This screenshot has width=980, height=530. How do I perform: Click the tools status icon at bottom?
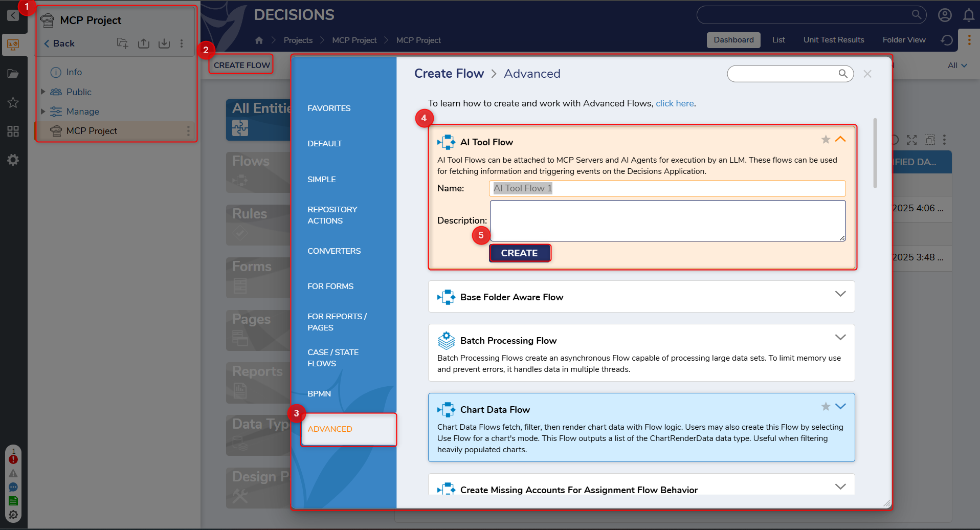[13, 515]
